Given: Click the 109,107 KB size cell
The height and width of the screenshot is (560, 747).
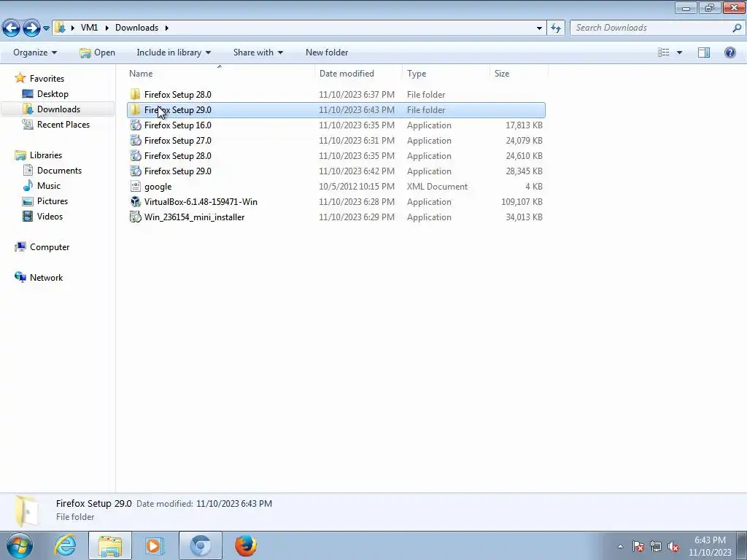Looking at the screenshot, I should [x=522, y=202].
